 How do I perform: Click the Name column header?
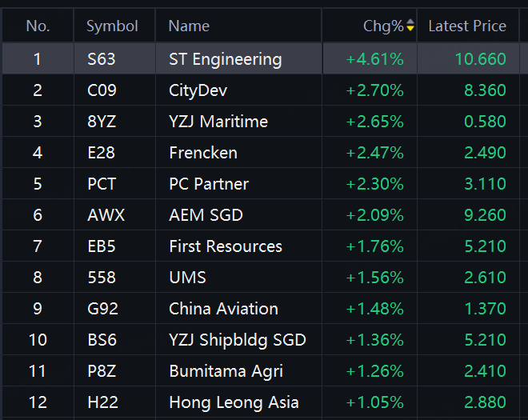(x=189, y=26)
